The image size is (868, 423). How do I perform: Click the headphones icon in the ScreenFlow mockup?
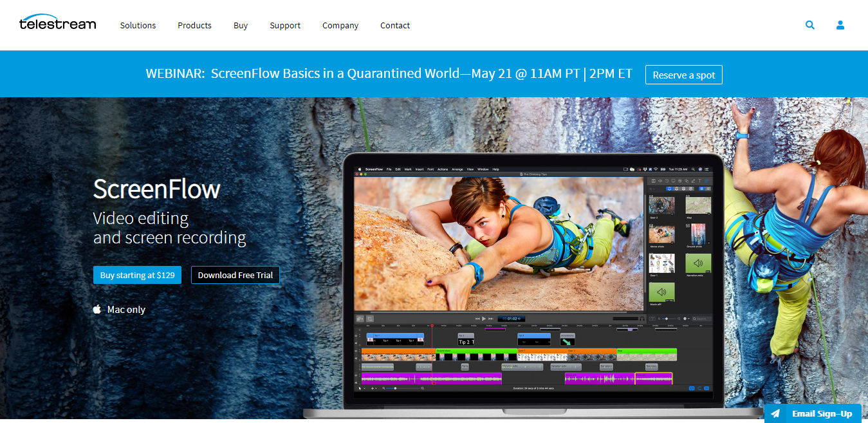(x=642, y=318)
